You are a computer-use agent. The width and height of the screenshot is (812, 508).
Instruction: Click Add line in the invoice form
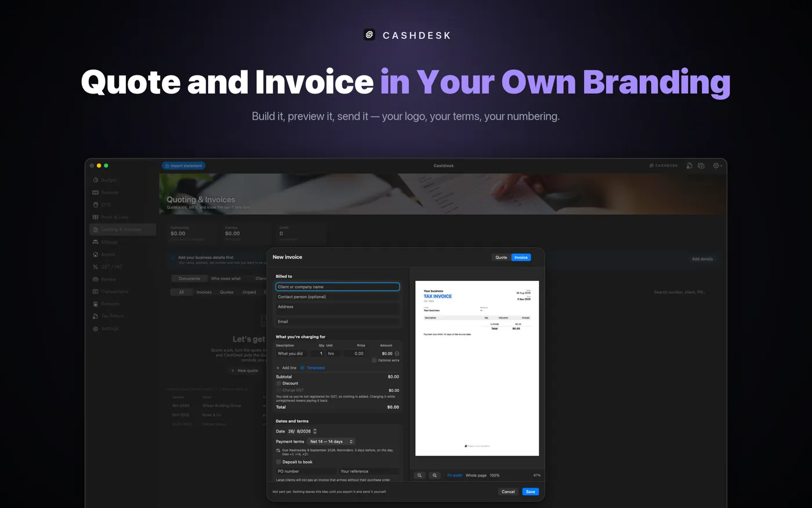(x=286, y=368)
